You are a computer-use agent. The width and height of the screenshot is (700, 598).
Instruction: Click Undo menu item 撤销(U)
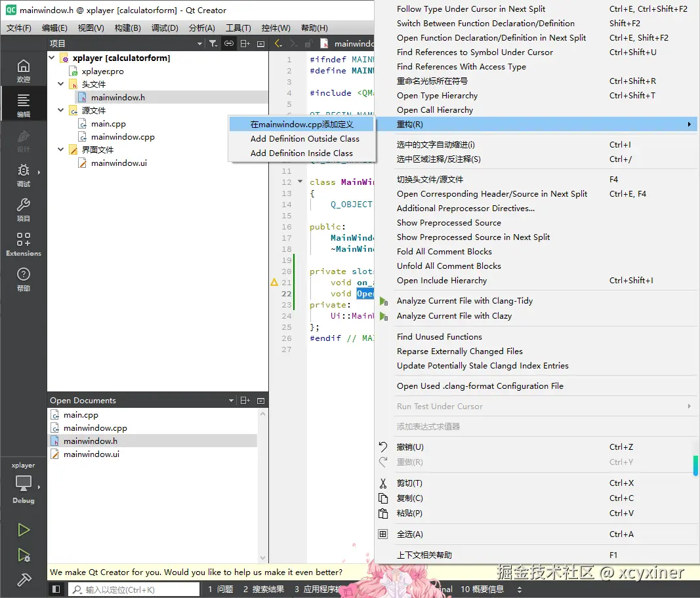537,447
